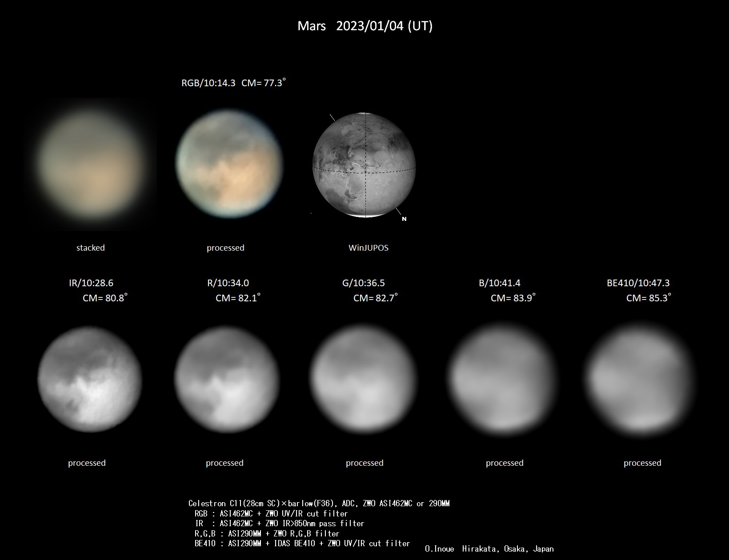
Task: Click the 'CM= 85.3°' value
Action: [x=649, y=298]
